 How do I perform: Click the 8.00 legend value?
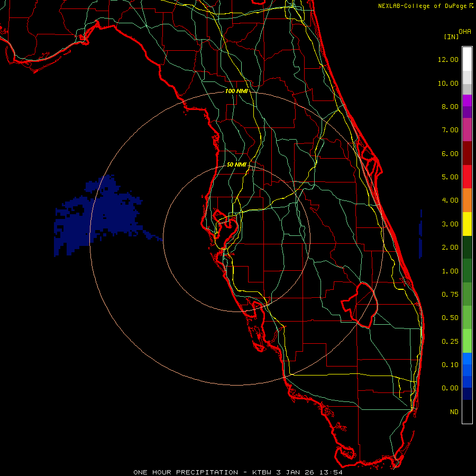click(x=450, y=106)
